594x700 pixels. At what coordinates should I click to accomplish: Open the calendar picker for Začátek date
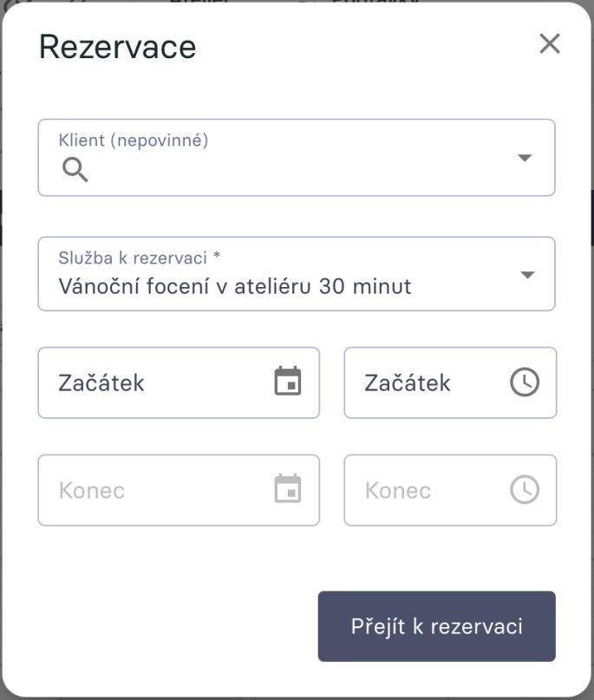click(x=288, y=382)
